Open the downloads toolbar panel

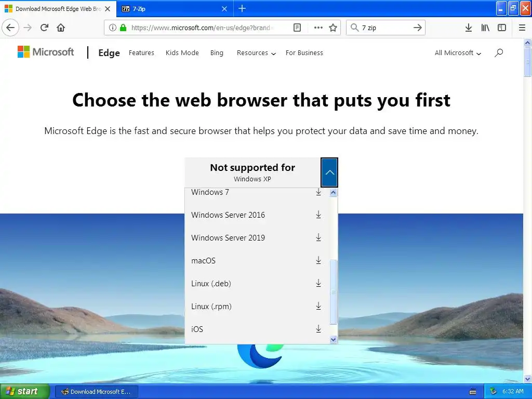click(469, 28)
